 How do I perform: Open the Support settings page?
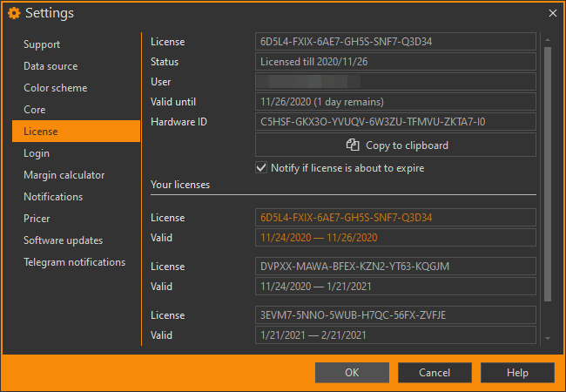(x=42, y=44)
